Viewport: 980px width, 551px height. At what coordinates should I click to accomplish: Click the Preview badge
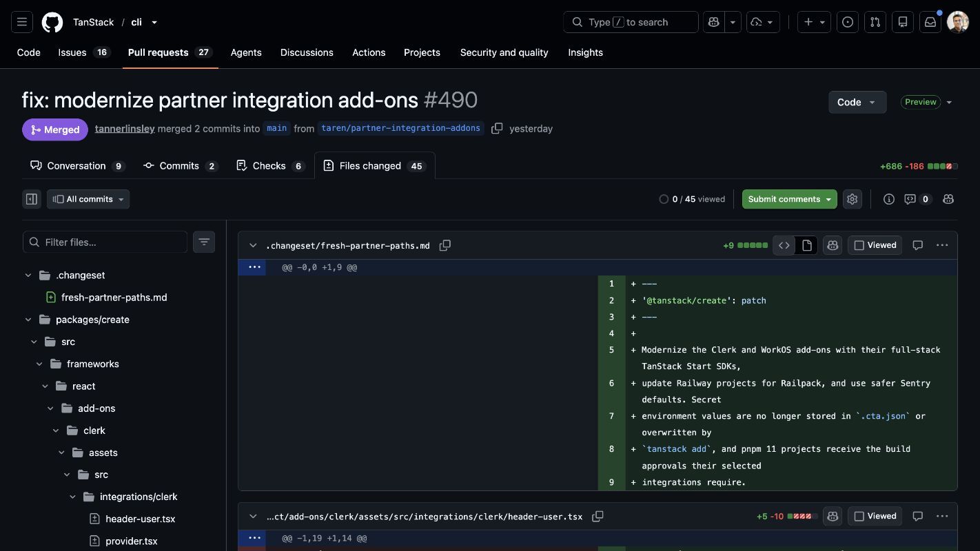920,102
